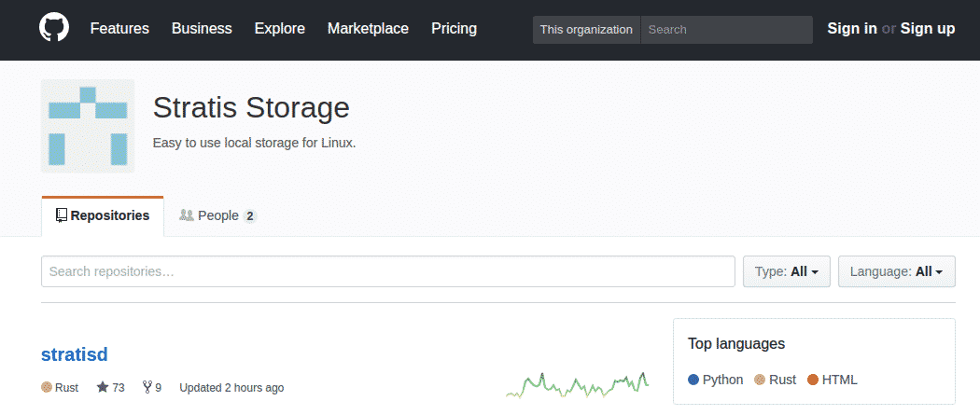Open the Stratis Storage avatar image

(x=88, y=126)
